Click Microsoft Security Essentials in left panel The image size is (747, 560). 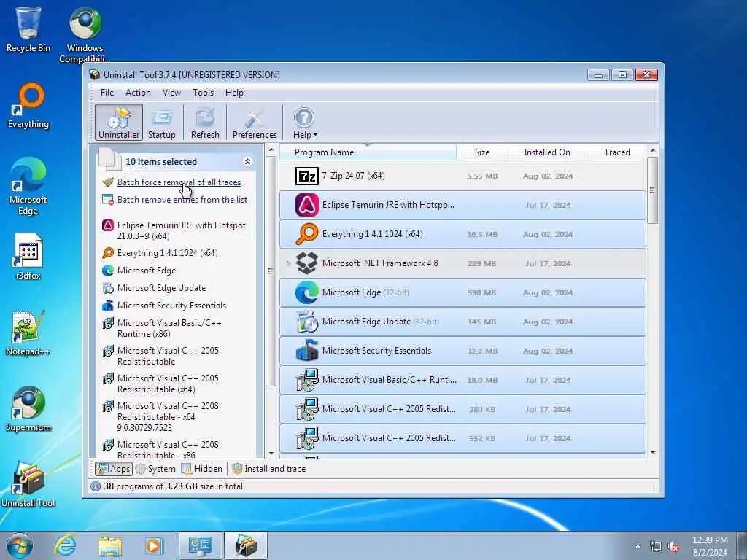pyautogui.click(x=171, y=306)
